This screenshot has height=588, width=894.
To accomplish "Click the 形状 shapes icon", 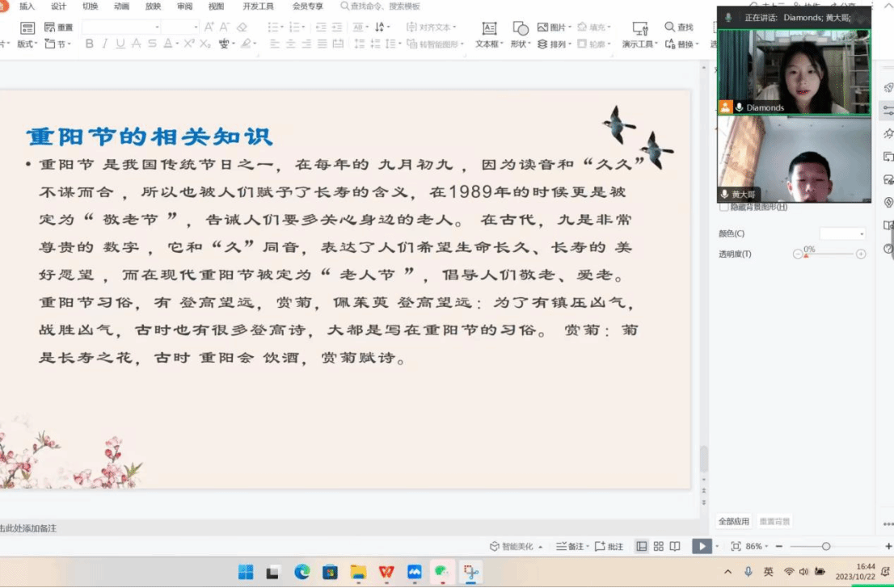I will click(521, 33).
